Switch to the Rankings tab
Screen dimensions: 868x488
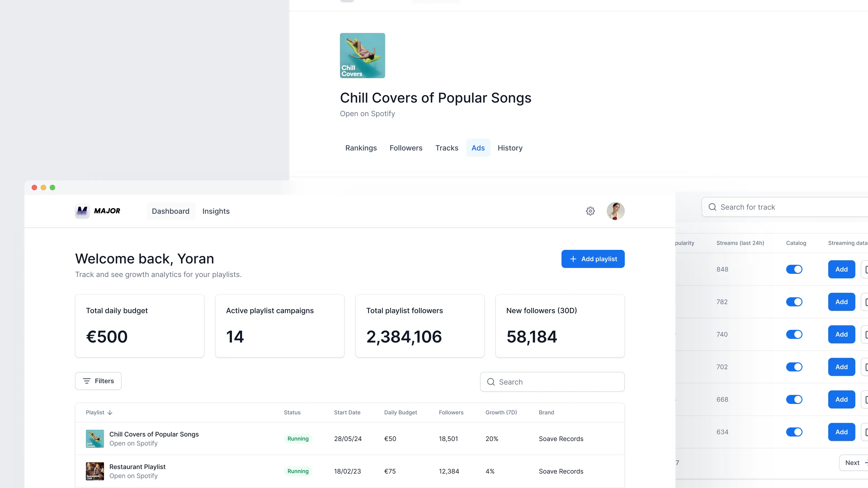pos(361,148)
